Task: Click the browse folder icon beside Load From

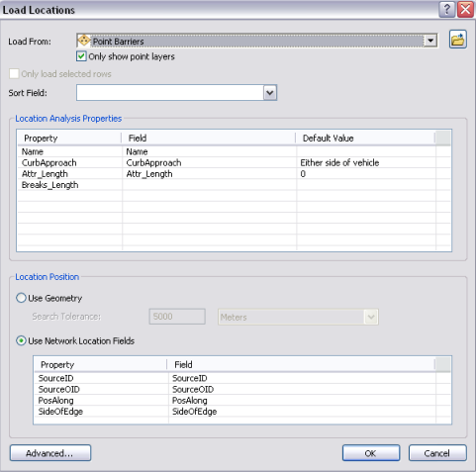Action: point(458,40)
